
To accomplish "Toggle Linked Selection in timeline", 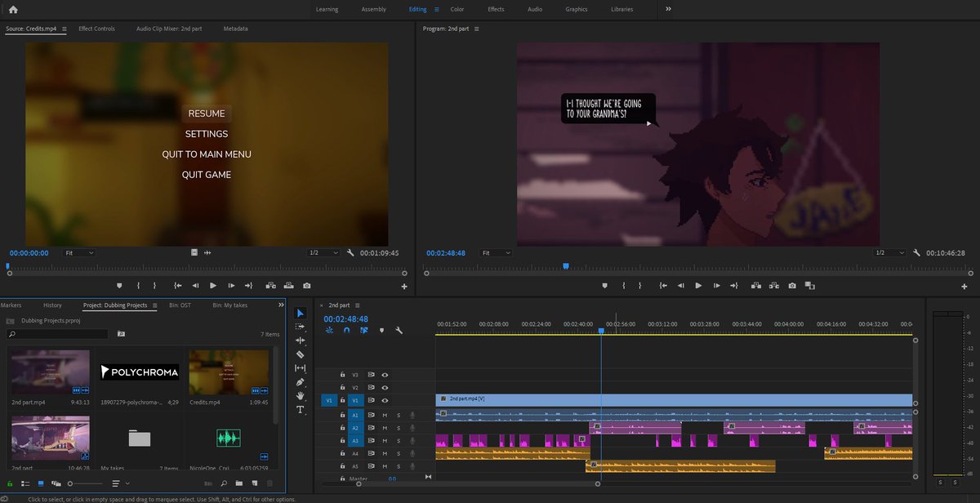I will coord(363,331).
